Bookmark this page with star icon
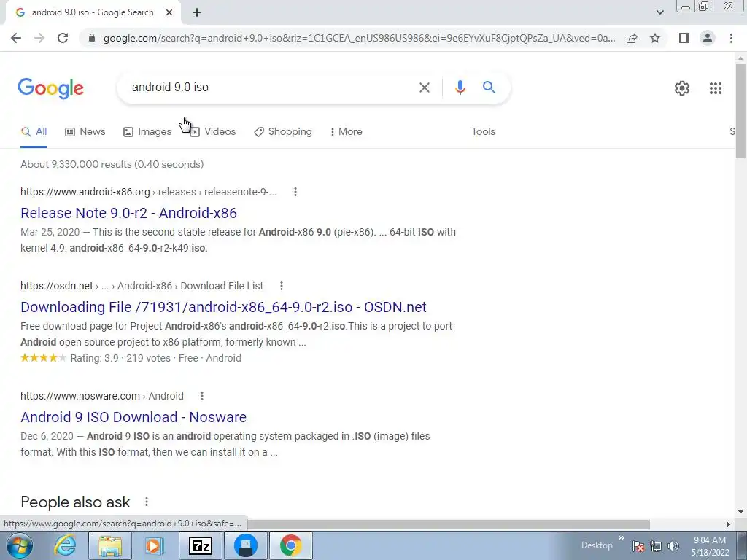This screenshot has height=560, width=747. pos(655,38)
